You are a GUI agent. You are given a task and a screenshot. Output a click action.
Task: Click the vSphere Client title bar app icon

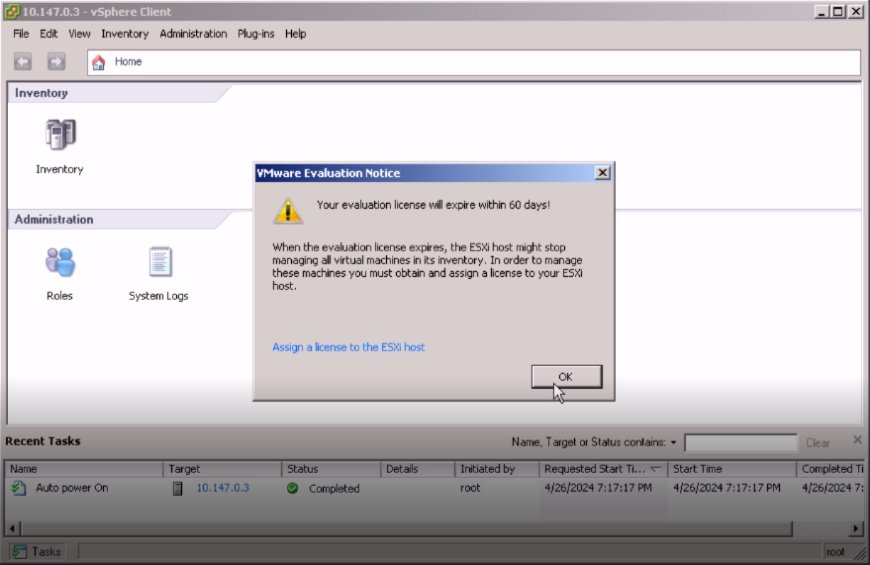coord(11,11)
